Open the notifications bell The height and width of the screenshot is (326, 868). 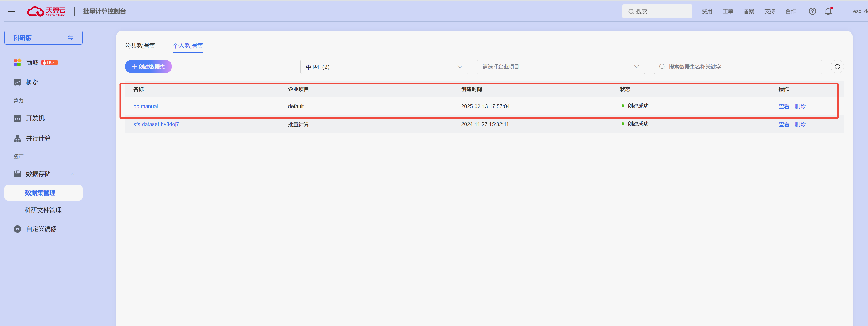click(x=828, y=11)
